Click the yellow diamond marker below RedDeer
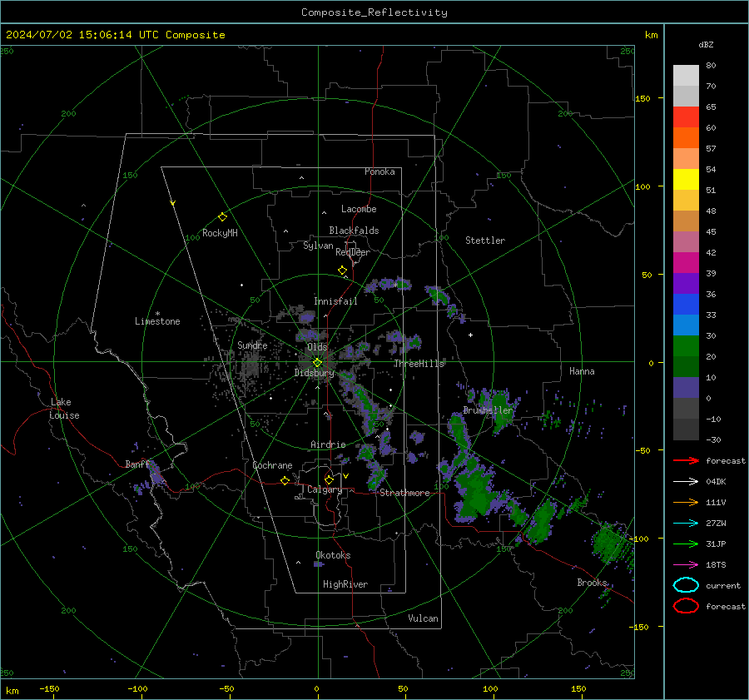Image resolution: width=749 pixels, height=700 pixels. (342, 271)
